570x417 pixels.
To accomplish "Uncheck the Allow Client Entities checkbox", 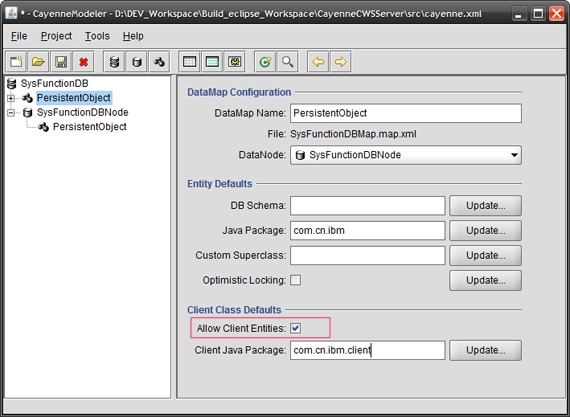I will [296, 328].
